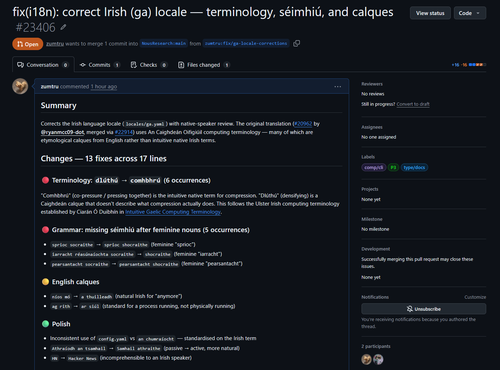Switch to the Checks tab
The image size is (500, 370).
coord(149,65)
